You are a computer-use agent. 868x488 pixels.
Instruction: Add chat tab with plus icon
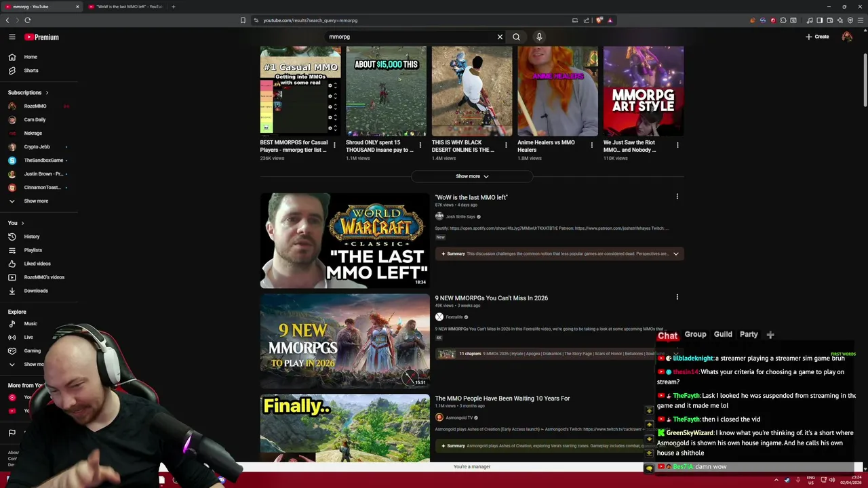(770, 334)
